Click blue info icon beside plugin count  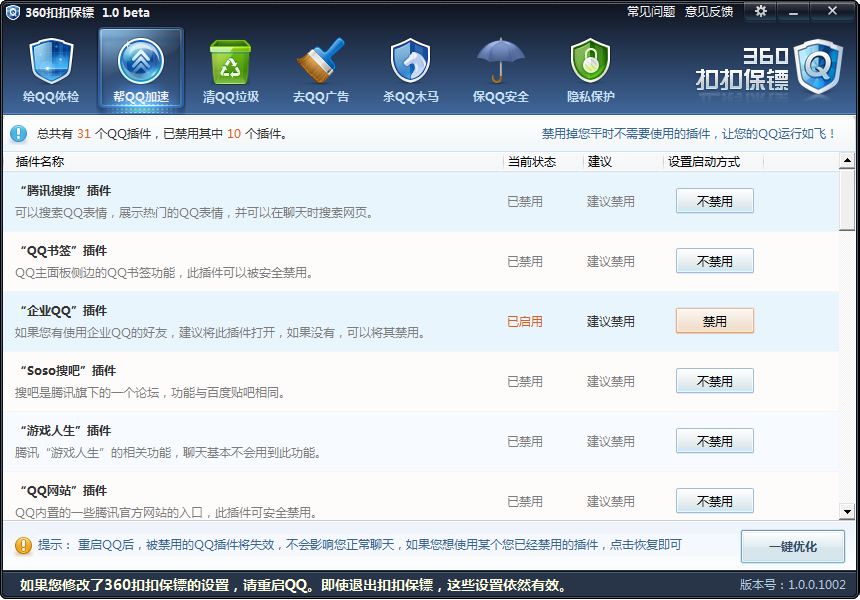click(18, 133)
